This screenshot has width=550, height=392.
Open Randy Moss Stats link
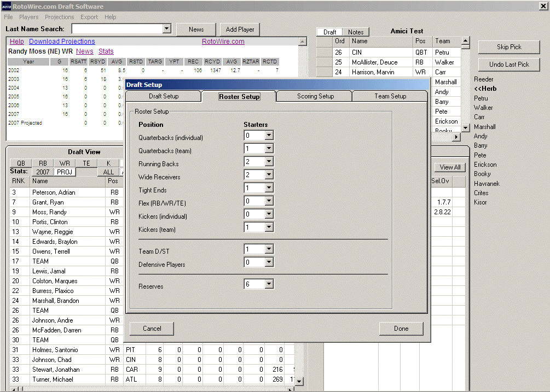[x=106, y=51]
